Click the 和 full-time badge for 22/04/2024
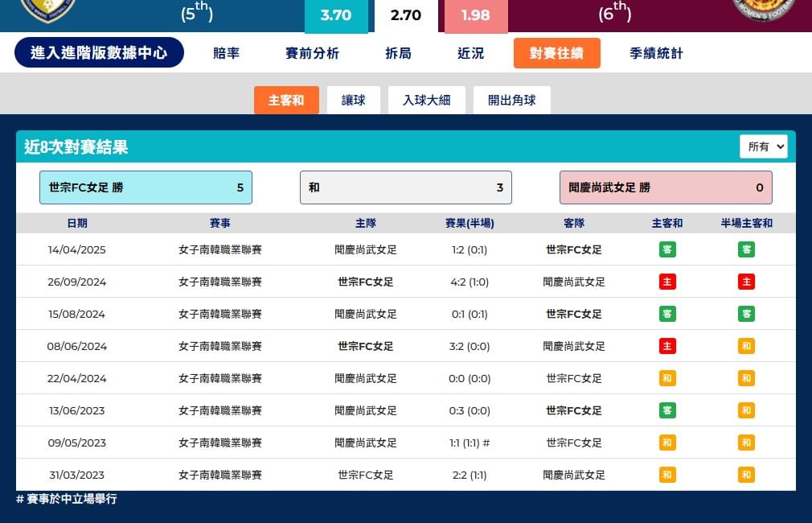The width and height of the screenshot is (812, 523). 667,378
